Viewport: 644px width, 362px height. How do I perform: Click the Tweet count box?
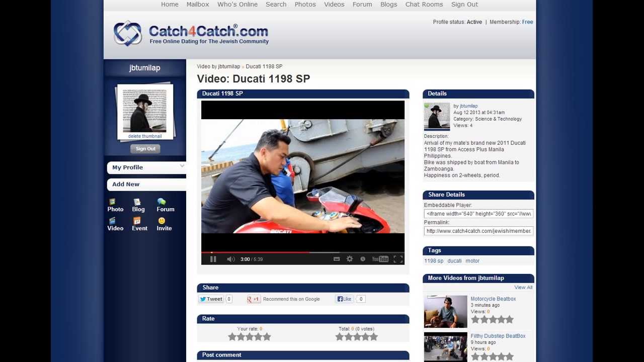pos(229,299)
